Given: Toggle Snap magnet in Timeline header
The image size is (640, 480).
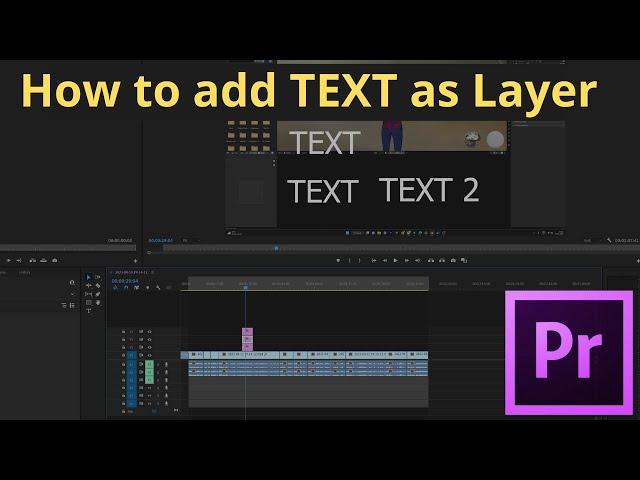Looking at the screenshot, I should click(126, 288).
